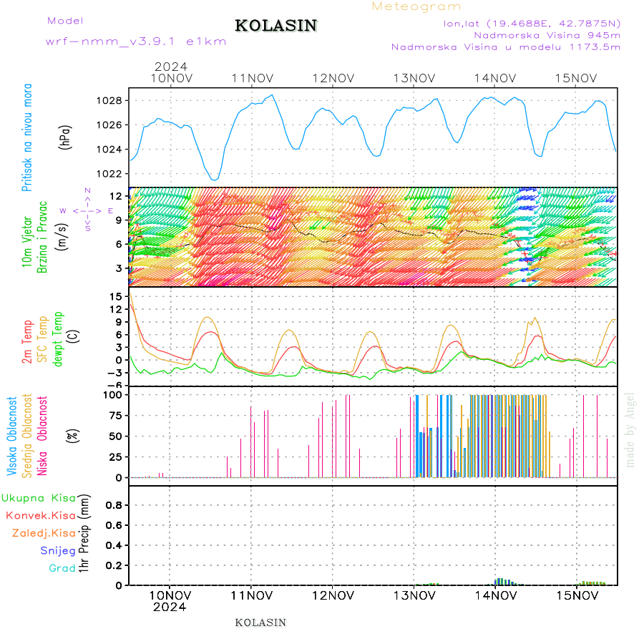
Task: Click the 1022 pressure tick label
Action: click(109, 174)
